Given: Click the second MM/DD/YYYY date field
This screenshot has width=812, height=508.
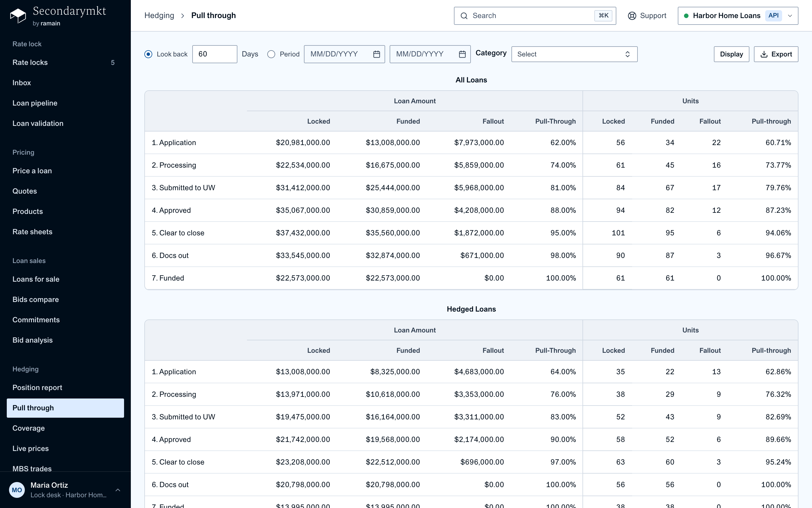Looking at the screenshot, I should click(x=430, y=54).
